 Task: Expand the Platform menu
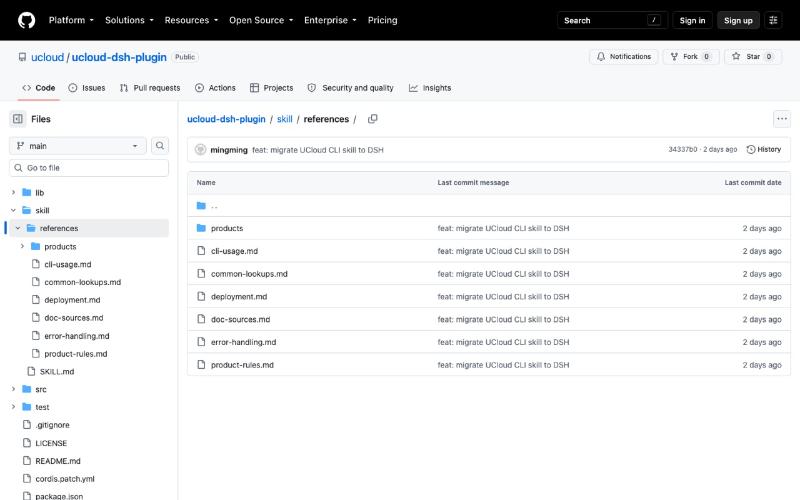pyautogui.click(x=71, y=20)
